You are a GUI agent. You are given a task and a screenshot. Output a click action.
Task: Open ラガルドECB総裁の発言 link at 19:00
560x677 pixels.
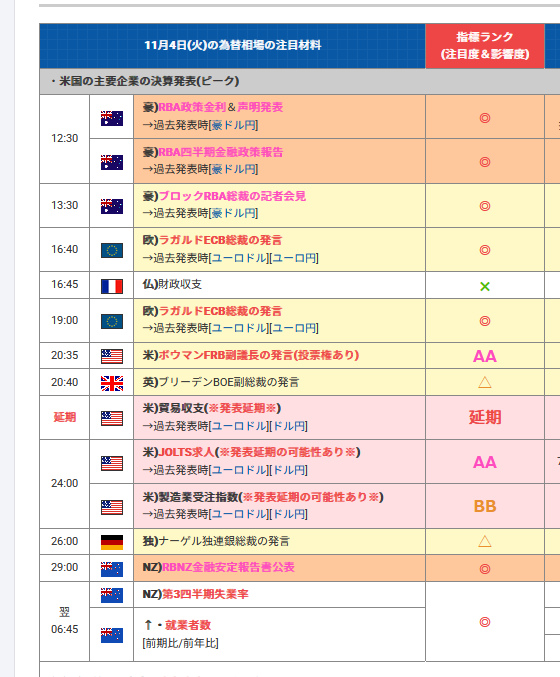[x=220, y=311]
